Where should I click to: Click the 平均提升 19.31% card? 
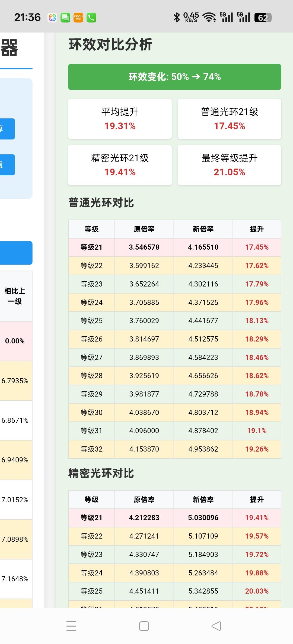click(x=120, y=119)
